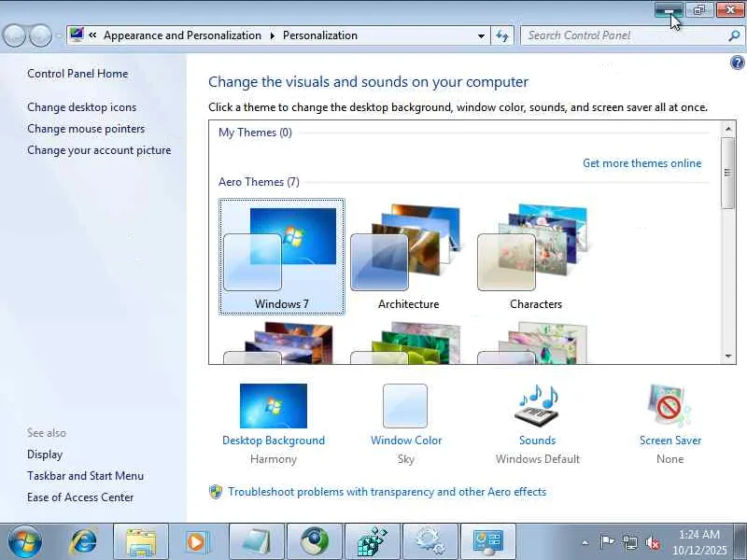The image size is (747, 560).
Task: Click the Show desktop strip at the taskbar end
Action: [740, 542]
